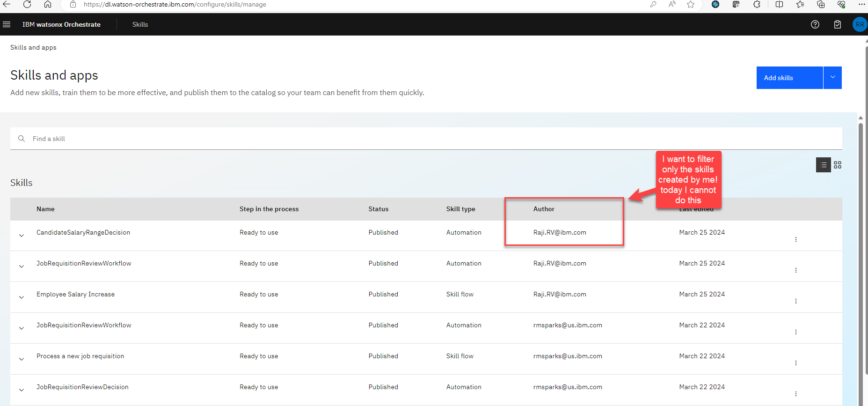Click Skill flow type in Employee Salary Increase row

(x=460, y=294)
